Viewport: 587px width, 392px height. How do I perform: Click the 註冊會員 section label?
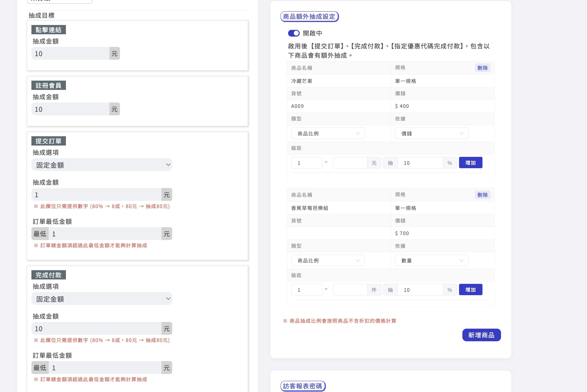point(48,86)
